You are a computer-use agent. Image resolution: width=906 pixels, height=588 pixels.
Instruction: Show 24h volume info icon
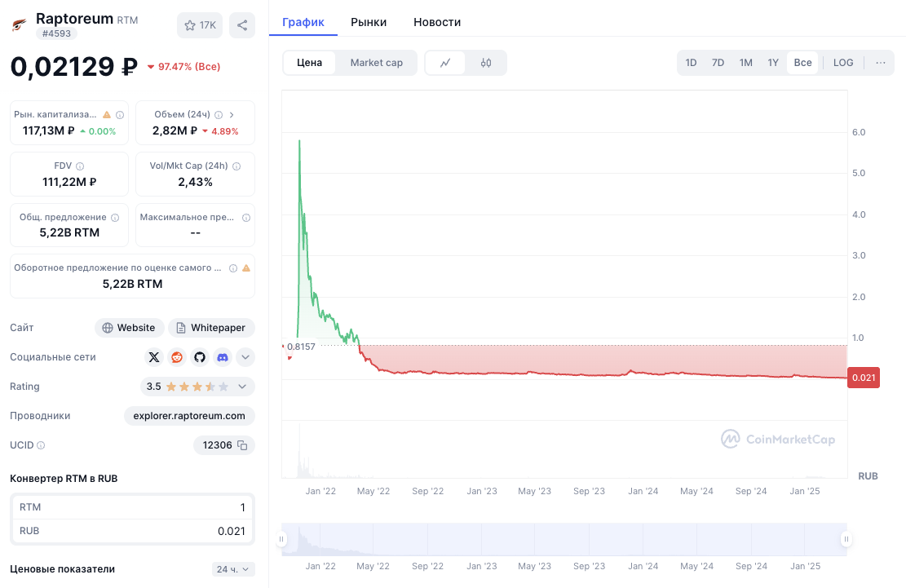coord(219,115)
